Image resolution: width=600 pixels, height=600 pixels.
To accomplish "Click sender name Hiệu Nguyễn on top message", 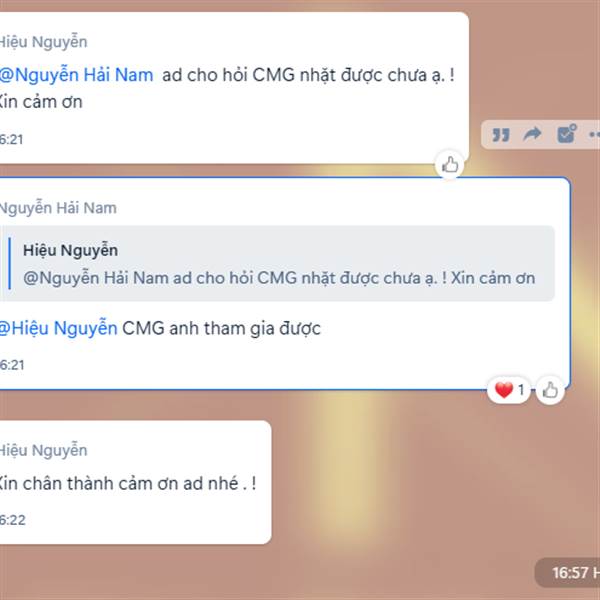I will click(43, 42).
